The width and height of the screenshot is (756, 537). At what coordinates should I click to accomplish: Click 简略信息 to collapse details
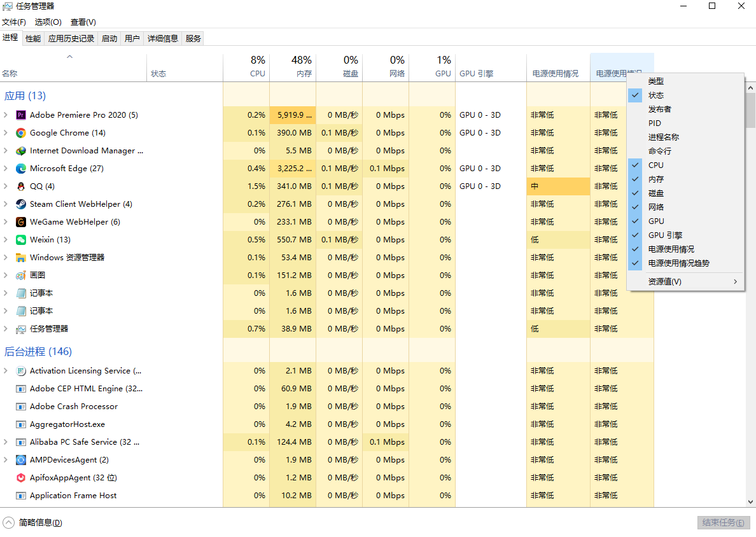(40, 523)
